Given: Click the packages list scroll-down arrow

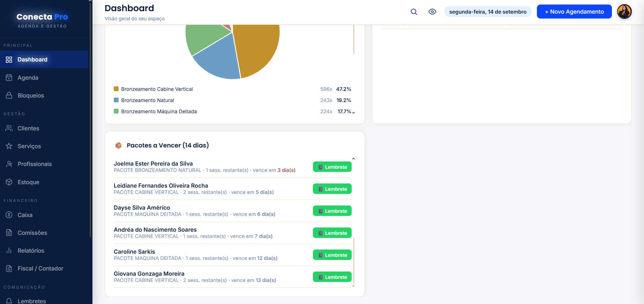Looking at the screenshot, I should coord(353,286).
